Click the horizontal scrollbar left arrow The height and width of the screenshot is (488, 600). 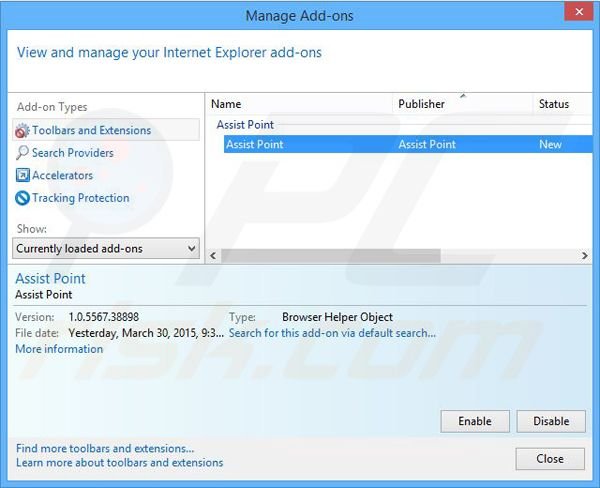[213, 255]
